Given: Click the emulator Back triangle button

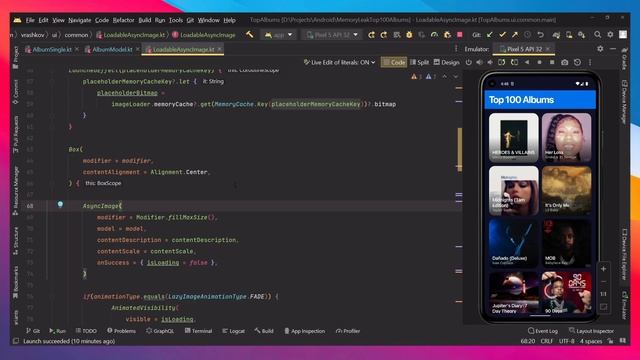Looking at the screenshot, I should click(527, 62).
